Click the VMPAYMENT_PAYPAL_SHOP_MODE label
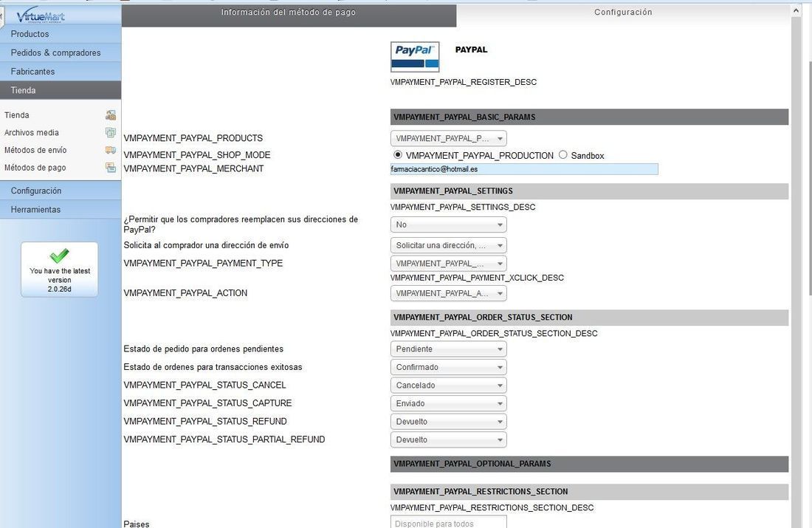This screenshot has height=528, width=812. point(197,155)
